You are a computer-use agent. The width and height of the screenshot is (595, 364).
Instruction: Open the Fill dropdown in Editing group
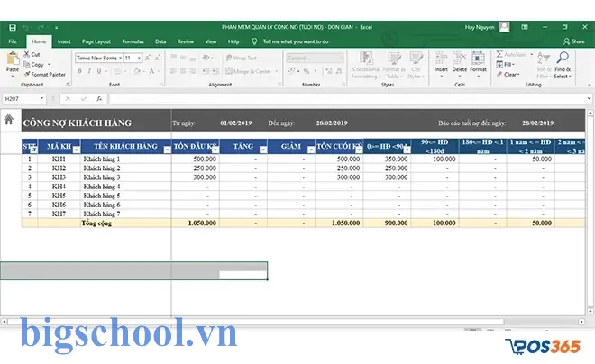click(x=506, y=65)
